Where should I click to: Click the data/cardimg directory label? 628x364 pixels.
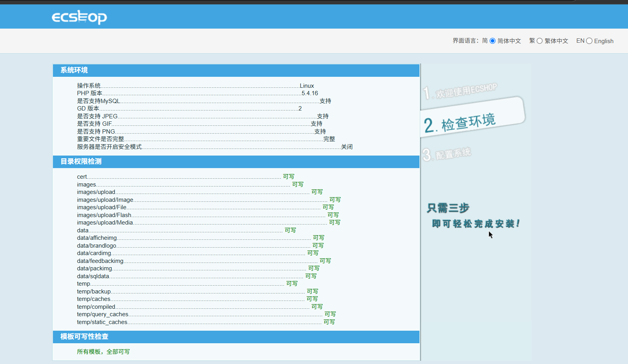point(94,253)
